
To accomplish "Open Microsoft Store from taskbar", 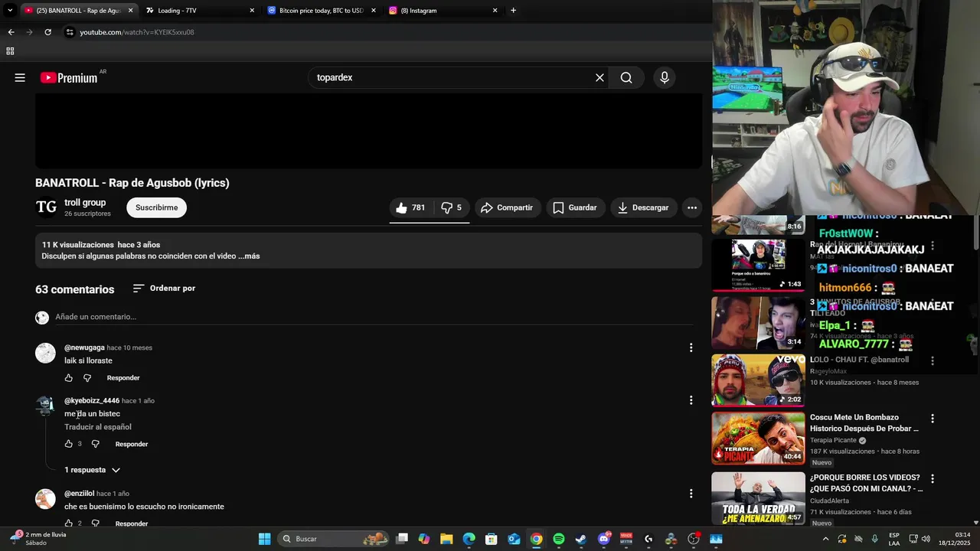I will coord(492,539).
